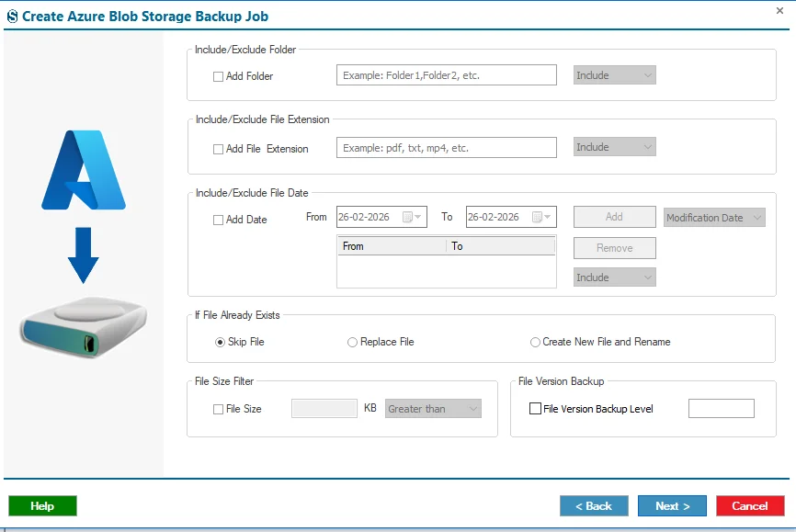Viewport: 796px width, 532px height.
Task: Click the From column header in date list
Action: pyautogui.click(x=392, y=246)
